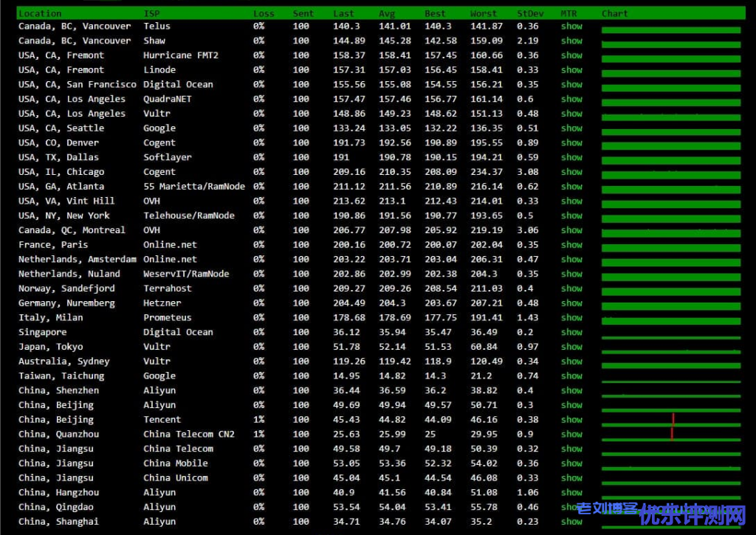756x535 pixels.
Task: Click the Vancouver Telus latency chart
Action: pos(671,29)
